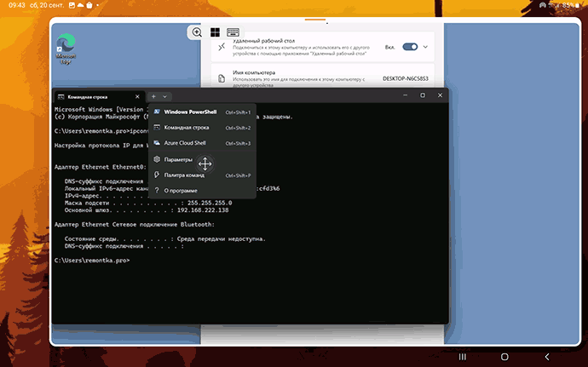Tap the Android recent apps button

(x=463, y=356)
